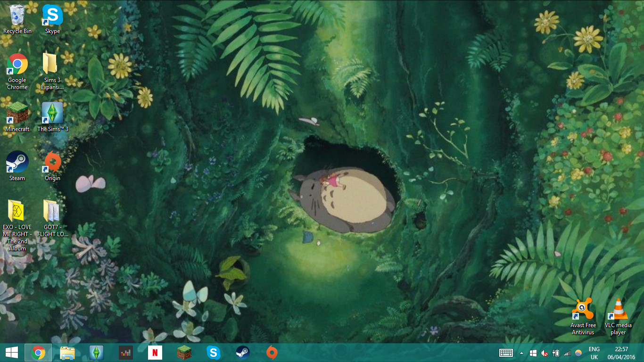
Task: Open the Windows Start menu
Action: pos(11,353)
